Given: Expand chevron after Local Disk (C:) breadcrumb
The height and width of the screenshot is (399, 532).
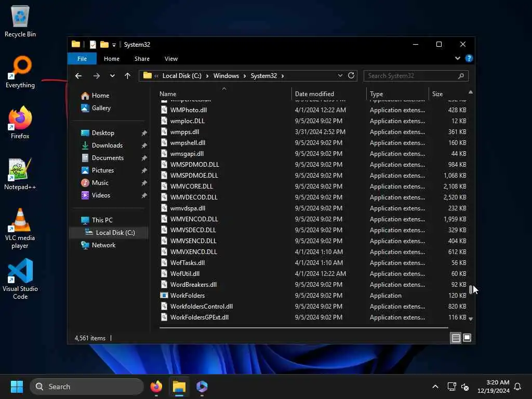Looking at the screenshot, I should 207,76.
